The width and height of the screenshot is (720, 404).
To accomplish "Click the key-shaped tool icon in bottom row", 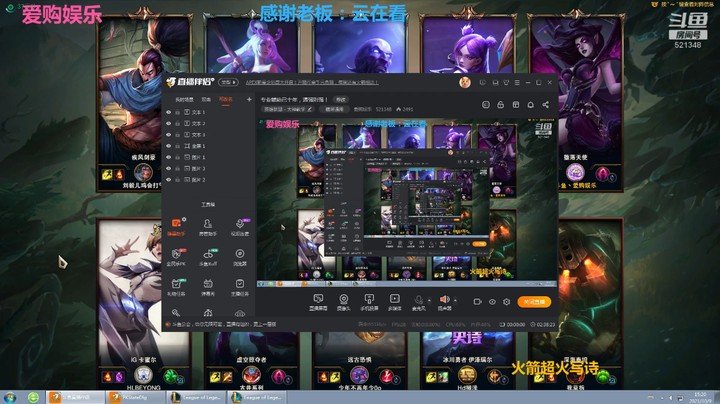I will coord(176,313).
